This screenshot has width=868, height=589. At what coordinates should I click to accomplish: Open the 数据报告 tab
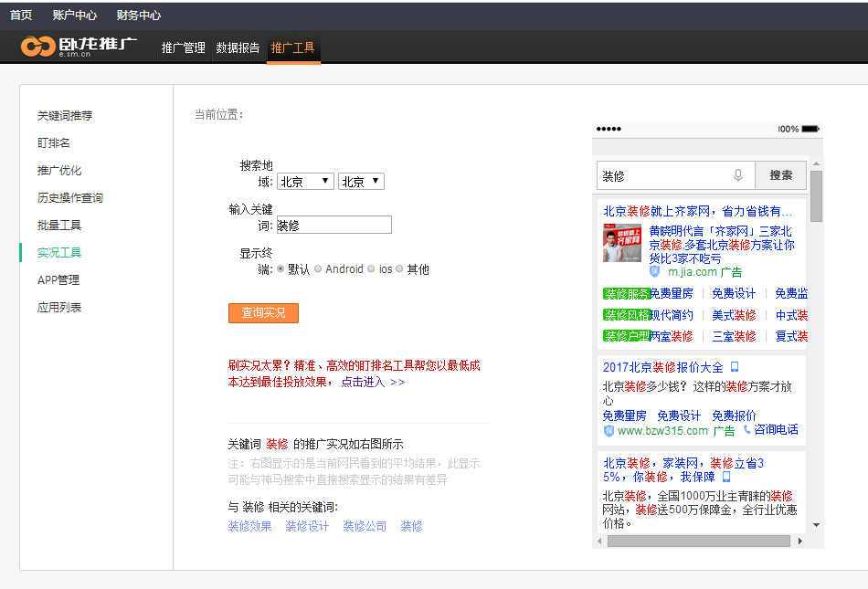[x=238, y=47]
